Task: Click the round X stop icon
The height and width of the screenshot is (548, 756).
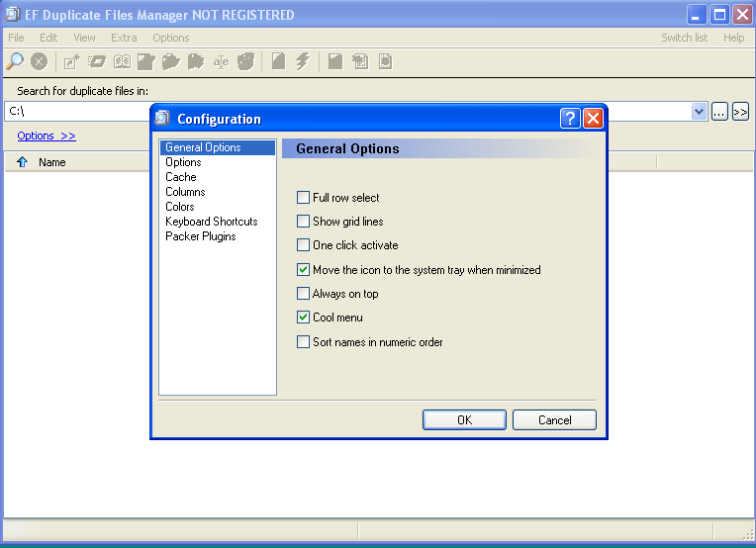Action: [39, 61]
